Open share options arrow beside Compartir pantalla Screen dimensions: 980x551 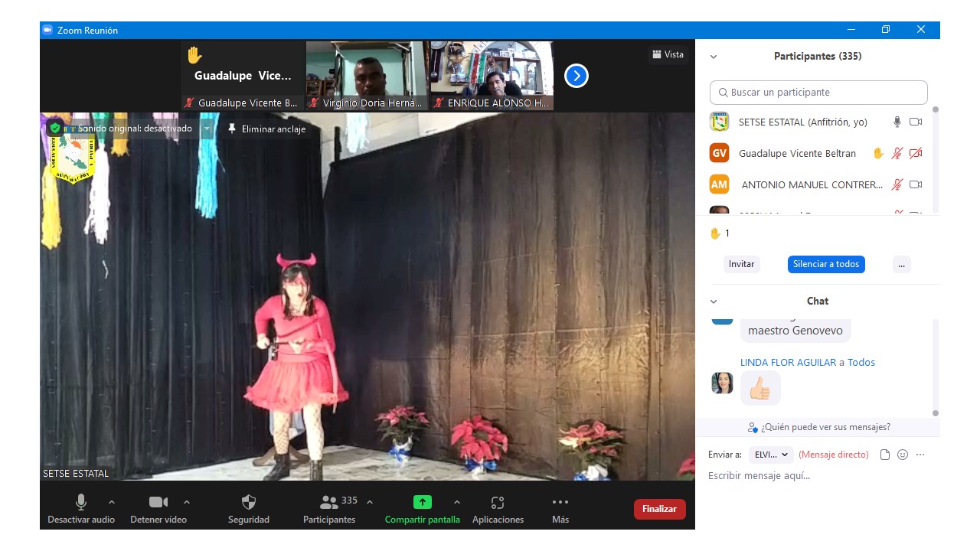457,502
